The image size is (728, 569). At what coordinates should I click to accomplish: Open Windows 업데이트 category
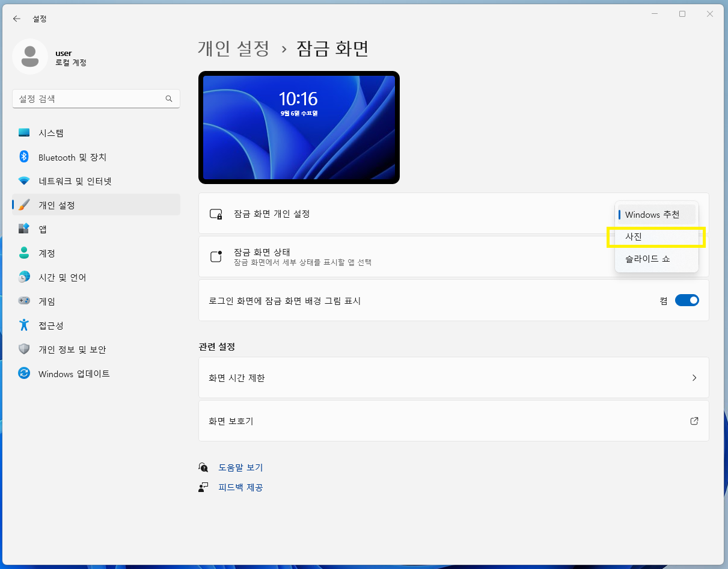tap(96, 374)
